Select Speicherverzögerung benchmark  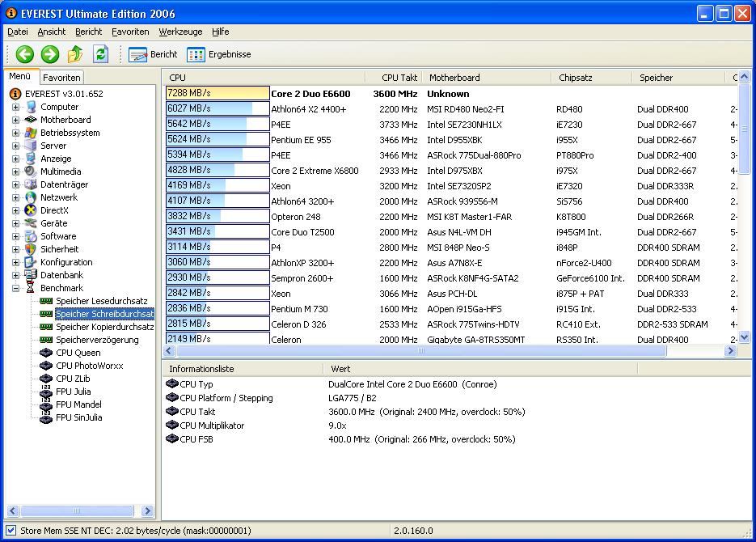(x=97, y=340)
